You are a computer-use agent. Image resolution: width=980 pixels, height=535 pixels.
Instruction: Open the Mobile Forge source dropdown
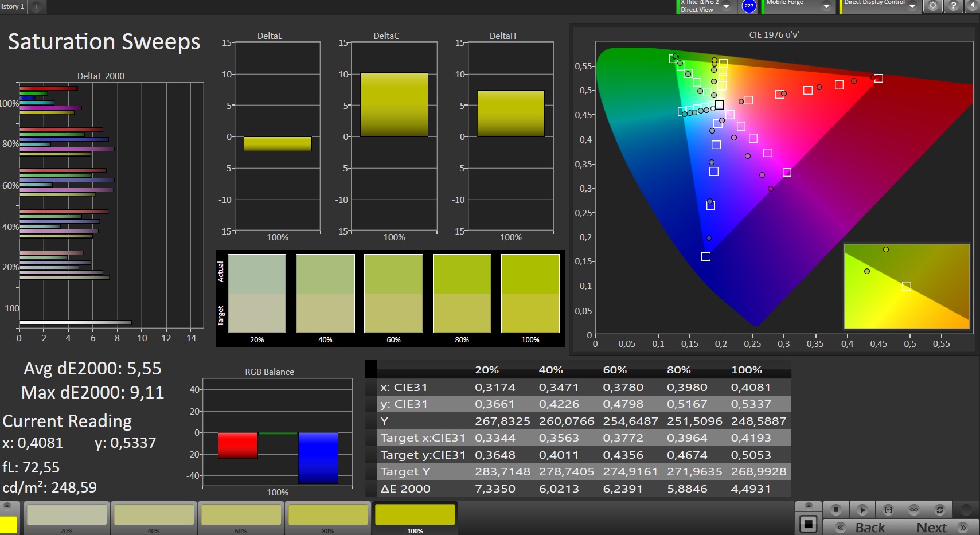tap(826, 6)
